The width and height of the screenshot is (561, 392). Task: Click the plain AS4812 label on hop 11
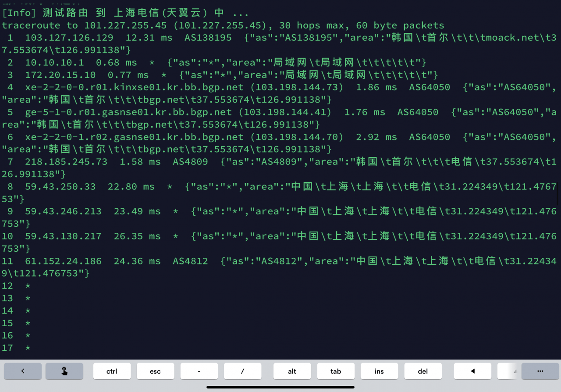[x=190, y=261]
